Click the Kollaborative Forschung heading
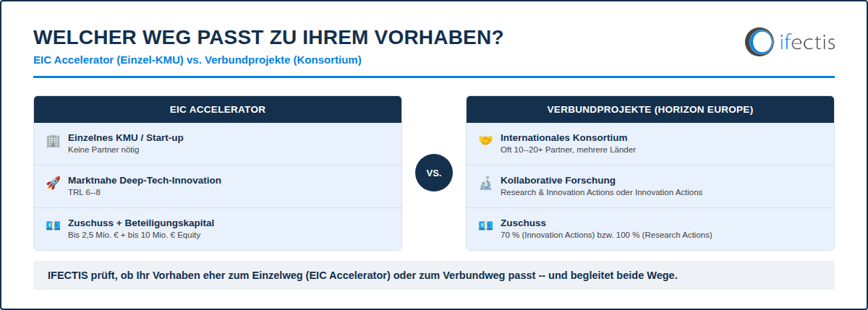868x310 pixels. (x=558, y=180)
